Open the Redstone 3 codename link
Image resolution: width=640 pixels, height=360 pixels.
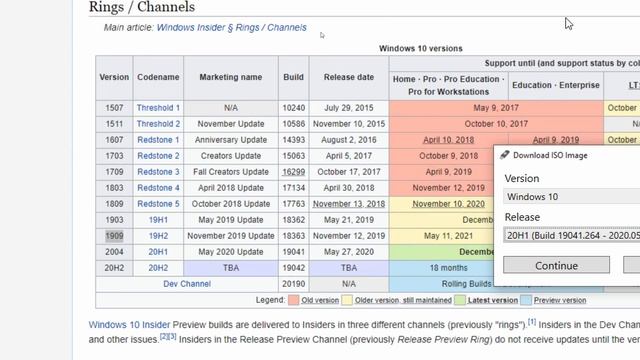tap(158, 172)
